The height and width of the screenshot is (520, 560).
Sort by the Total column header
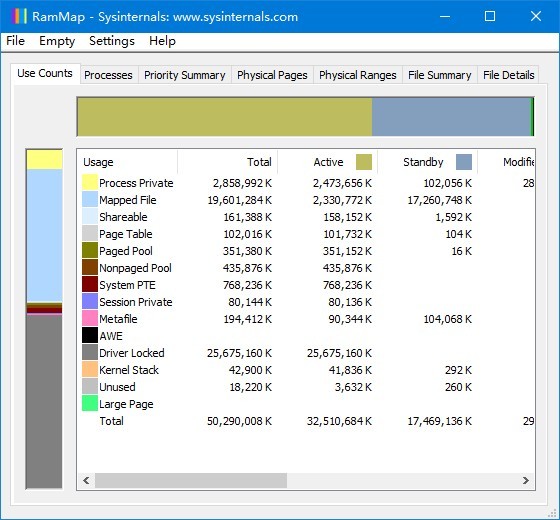pos(228,162)
